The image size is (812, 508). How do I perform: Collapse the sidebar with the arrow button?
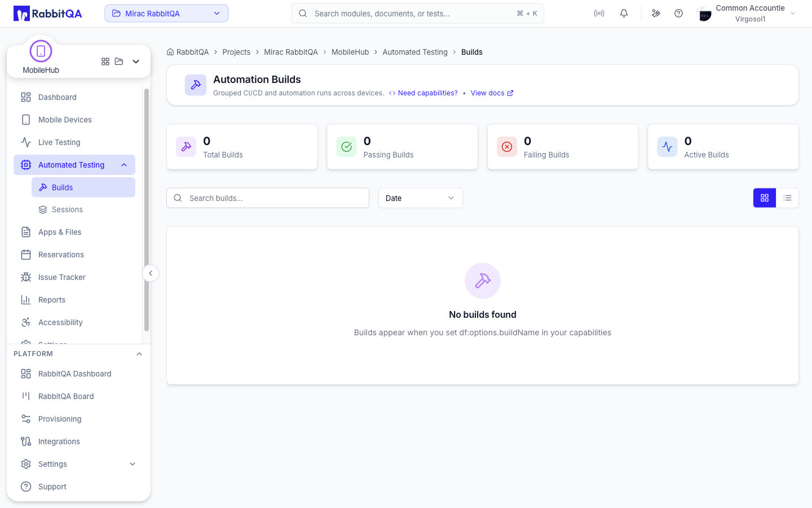pos(151,273)
